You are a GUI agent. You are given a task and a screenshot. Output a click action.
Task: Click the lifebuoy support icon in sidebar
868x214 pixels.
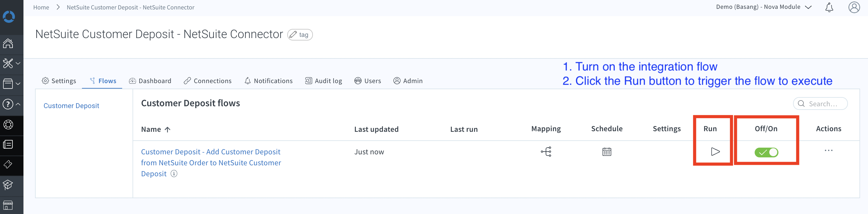pyautogui.click(x=8, y=125)
